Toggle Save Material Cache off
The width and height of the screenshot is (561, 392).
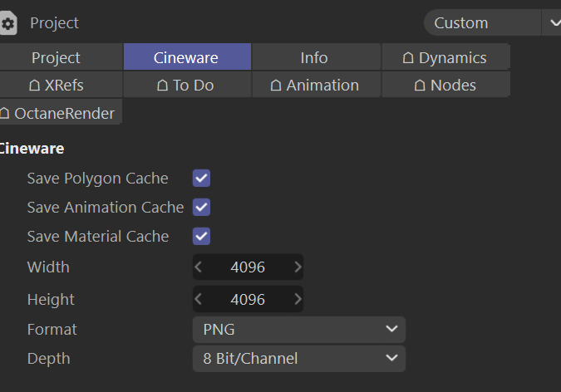[201, 236]
